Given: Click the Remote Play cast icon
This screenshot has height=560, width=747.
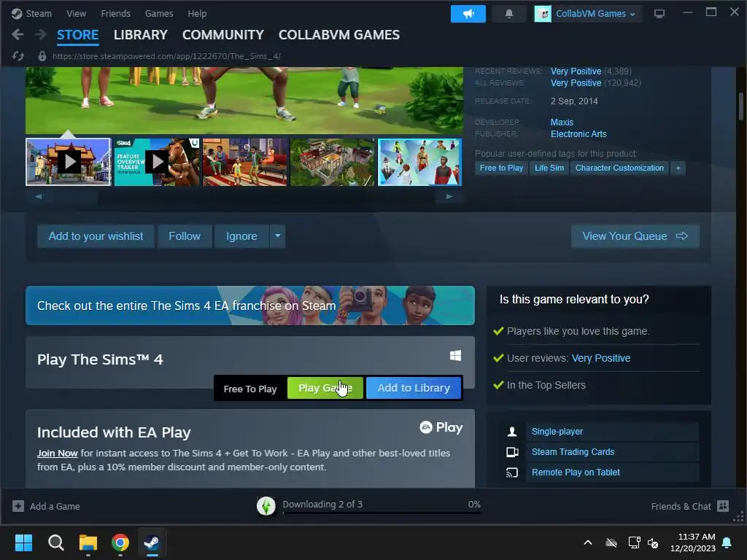Looking at the screenshot, I should coord(512,472).
